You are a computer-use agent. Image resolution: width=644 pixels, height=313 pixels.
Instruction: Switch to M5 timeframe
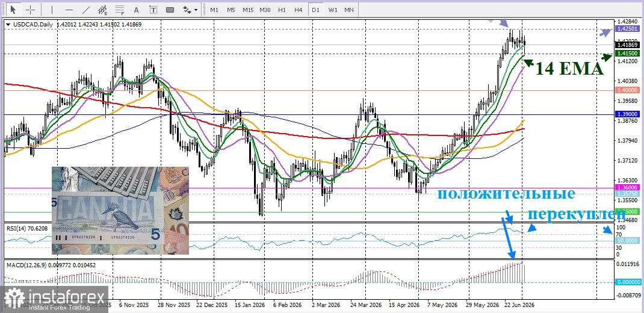coord(231,10)
